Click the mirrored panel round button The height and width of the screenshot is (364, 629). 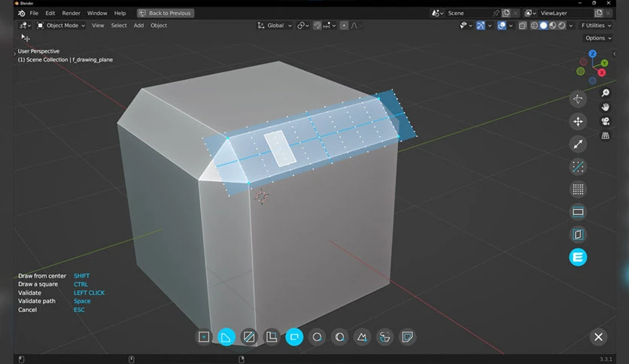point(578,235)
